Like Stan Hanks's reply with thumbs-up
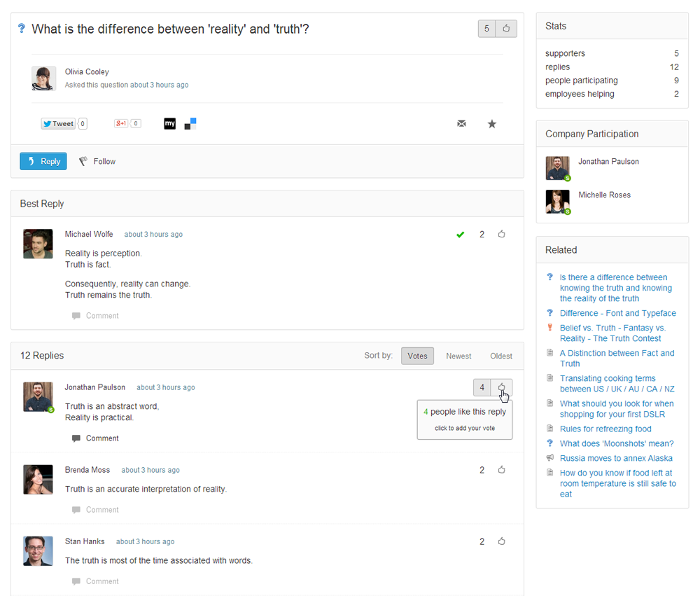This screenshot has height=610, width=700. point(502,541)
